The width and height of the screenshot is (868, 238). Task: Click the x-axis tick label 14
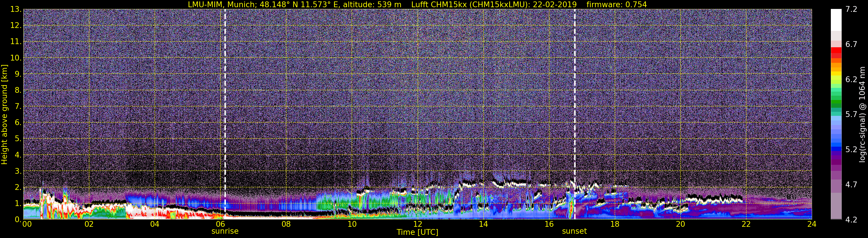[x=483, y=224]
